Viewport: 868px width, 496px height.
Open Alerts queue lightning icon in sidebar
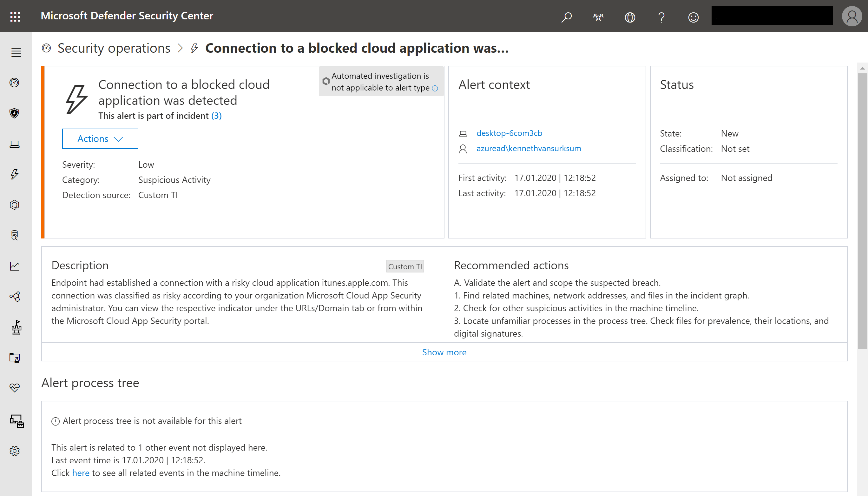coord(14,174)
